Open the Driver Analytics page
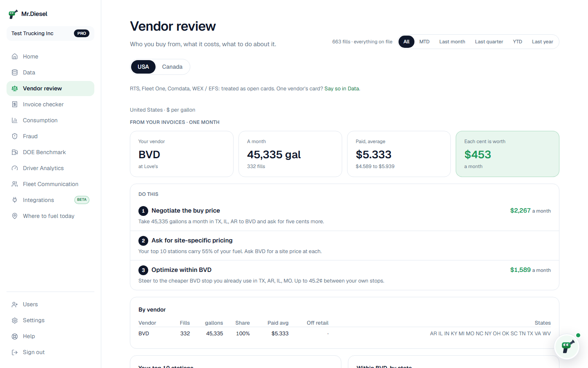 [50, 168]
